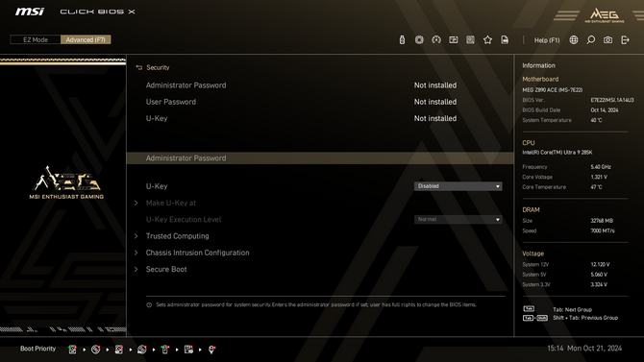The width and height of the screenshot is (644, 362).
Task: Go back using Security arrow icon
Action: [x=138, y=67]
